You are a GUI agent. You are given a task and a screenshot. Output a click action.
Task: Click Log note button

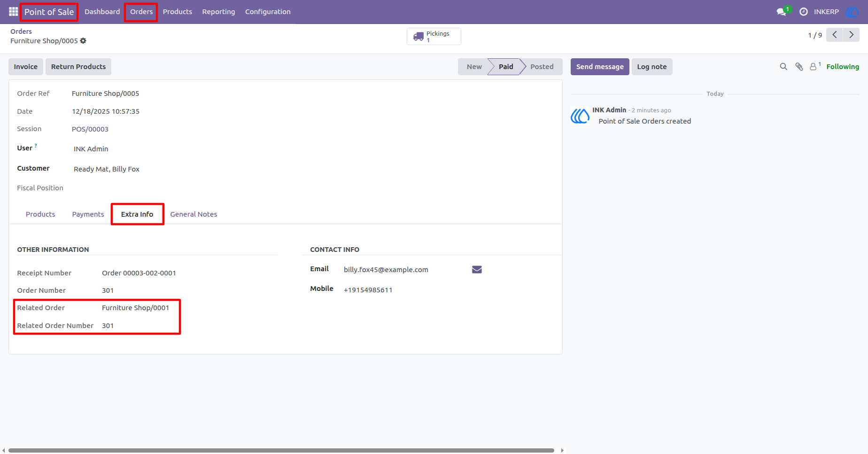(x=652, y=67)
